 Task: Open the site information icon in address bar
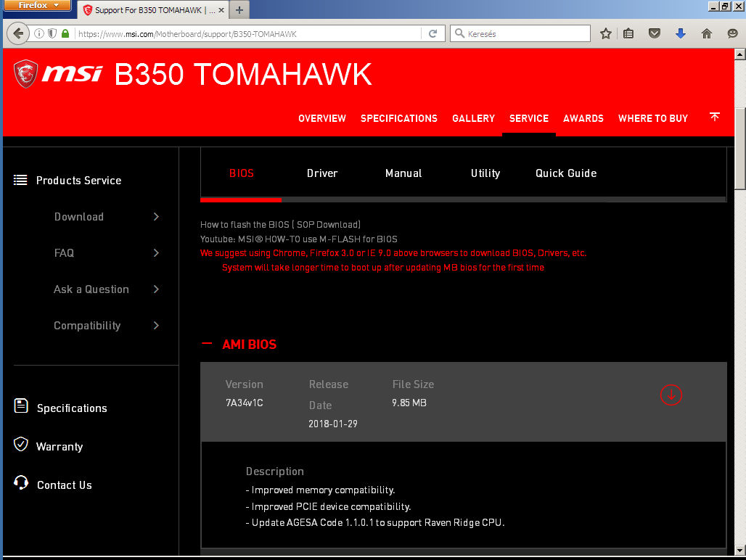point(39,34)
